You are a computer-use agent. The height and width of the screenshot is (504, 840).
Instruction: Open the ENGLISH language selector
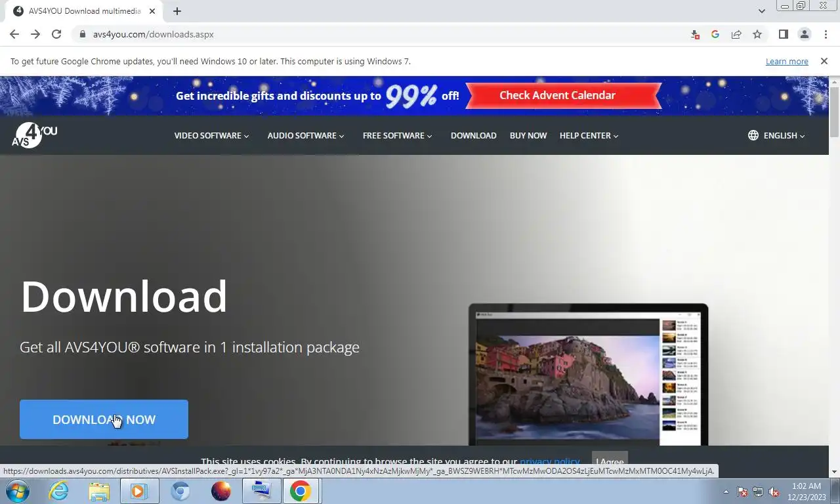784,135
